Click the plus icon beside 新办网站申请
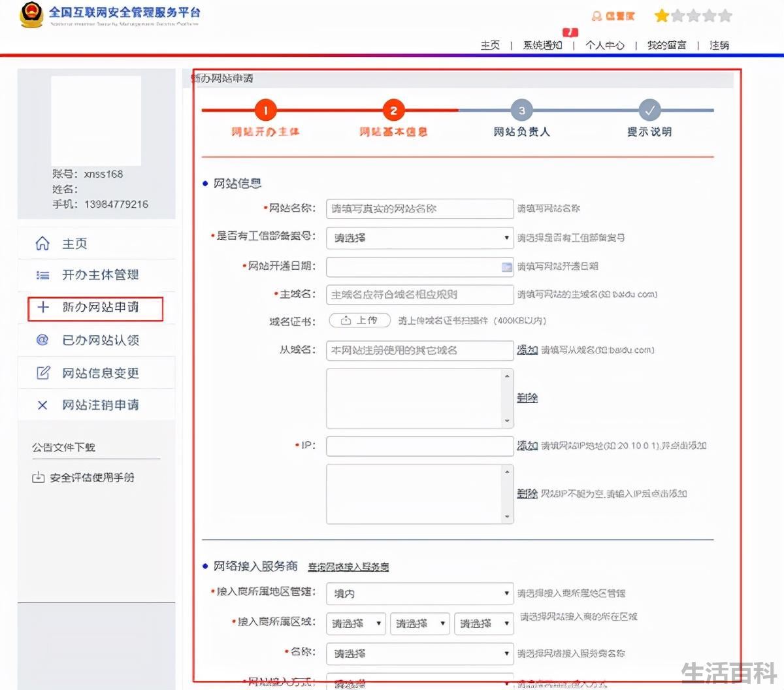Screen dimensions: 784x690 click(x=42, y=307)
